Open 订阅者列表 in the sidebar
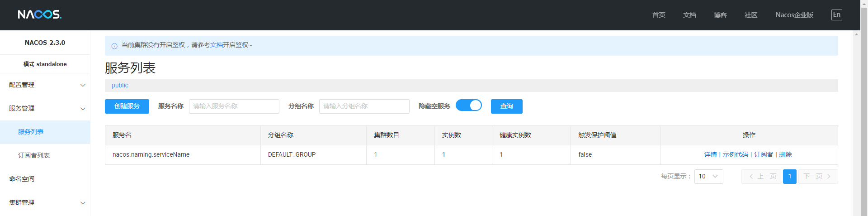 point(34,155)
